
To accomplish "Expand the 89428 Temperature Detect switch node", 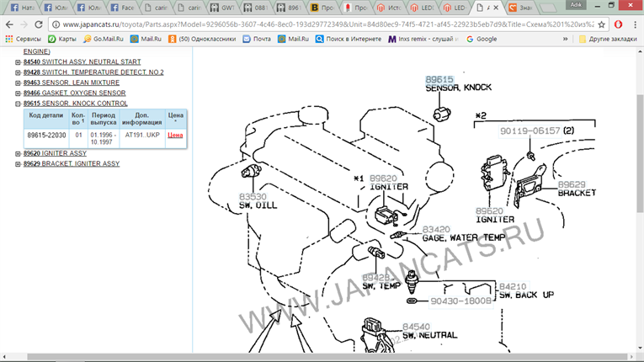I will tap(19, 72).
